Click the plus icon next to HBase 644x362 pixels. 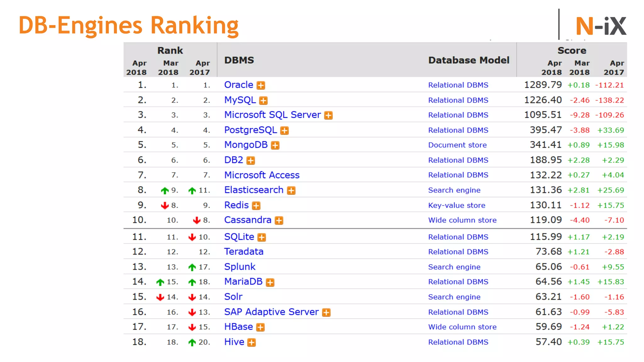click(x=260, y=327)
